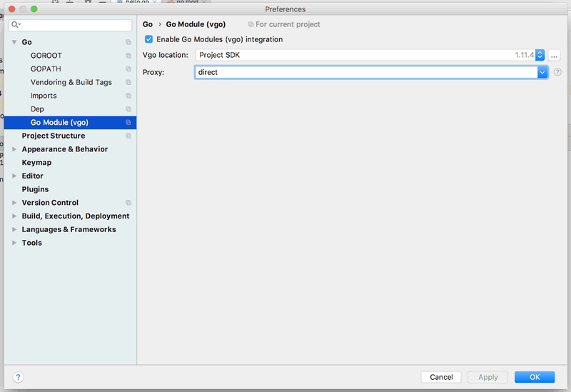The height and width of the screenshot is (392, 571).
Task: Click project-level icon beside Dep
Action: [x=128, y=109]
